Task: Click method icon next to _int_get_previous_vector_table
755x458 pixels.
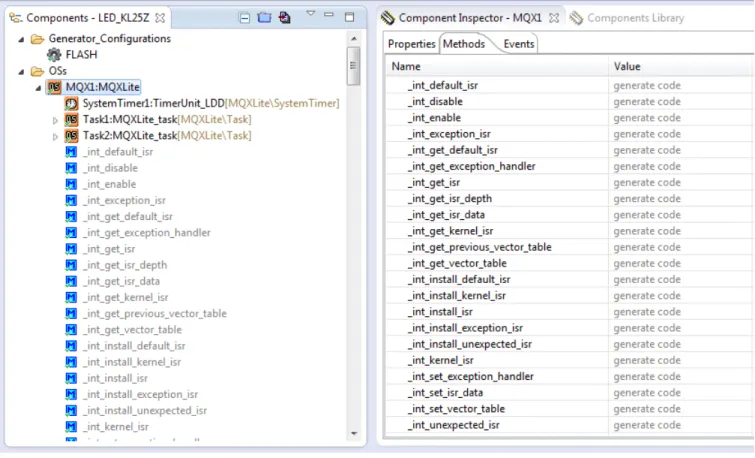Action: 71,314
